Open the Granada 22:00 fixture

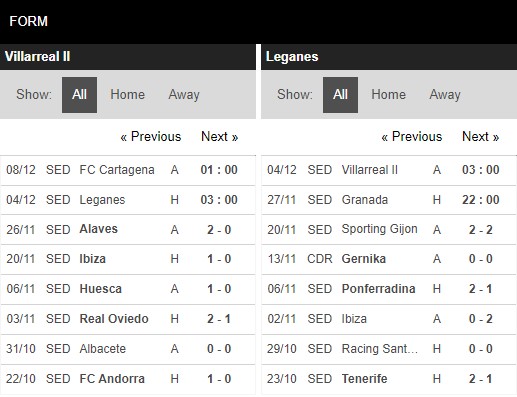pyautogui.click(x=389, y=200)
